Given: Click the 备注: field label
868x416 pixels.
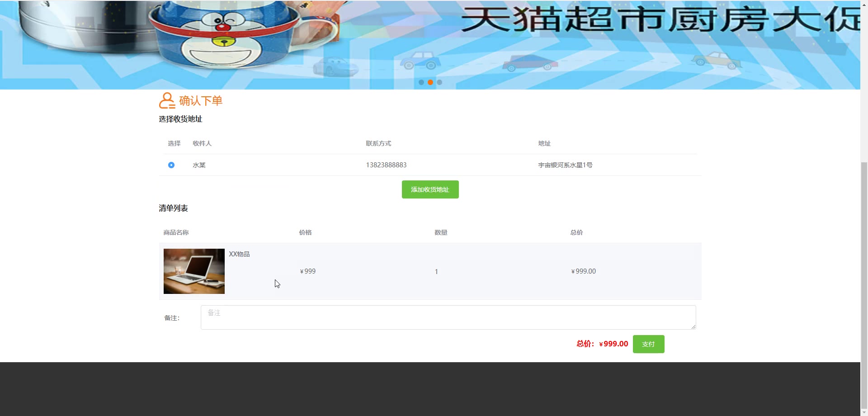Looking at the screenshot, I should point(172,318).
